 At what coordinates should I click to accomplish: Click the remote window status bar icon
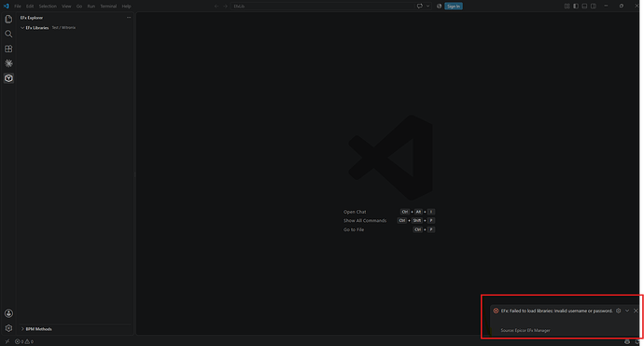7,341
